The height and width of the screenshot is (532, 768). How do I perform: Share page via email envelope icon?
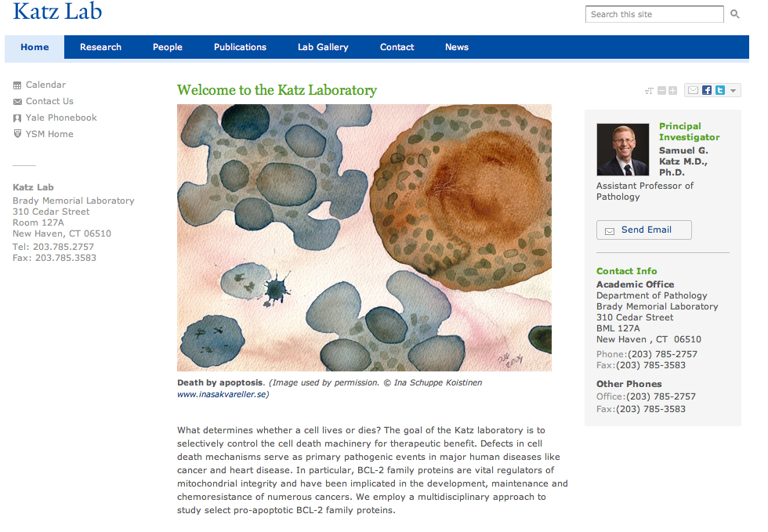tap(693, 90)
